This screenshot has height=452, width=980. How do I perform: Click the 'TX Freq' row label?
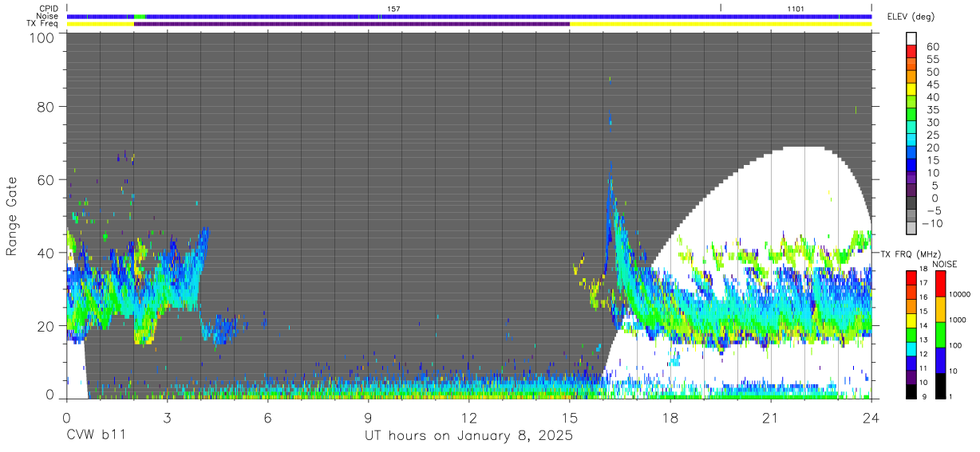[x=43, y=24]
